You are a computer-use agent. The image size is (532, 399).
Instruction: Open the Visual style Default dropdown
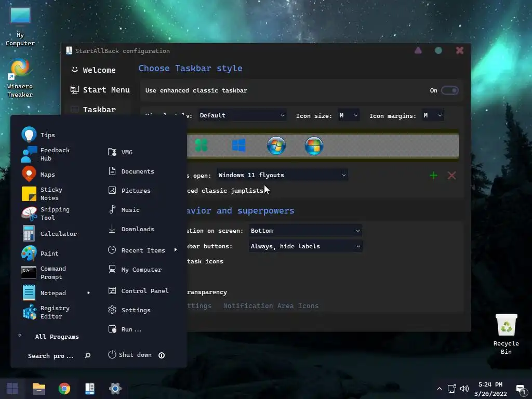point(242,115)
